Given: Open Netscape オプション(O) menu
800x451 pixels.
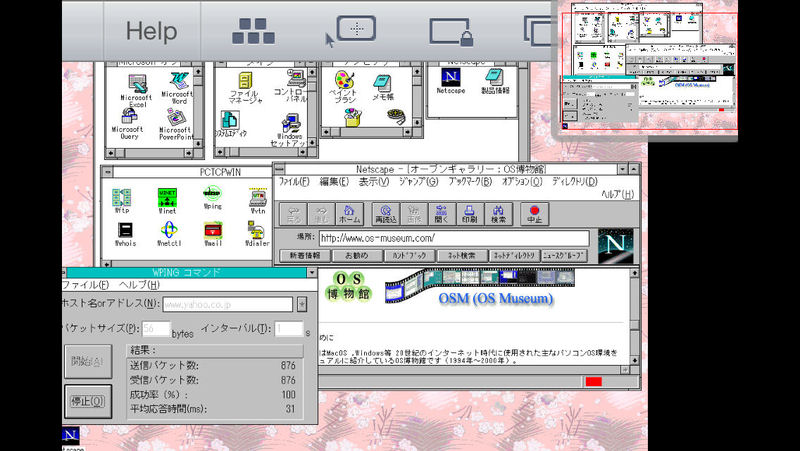Looking at the screenshot, I should tap(522, 182).
